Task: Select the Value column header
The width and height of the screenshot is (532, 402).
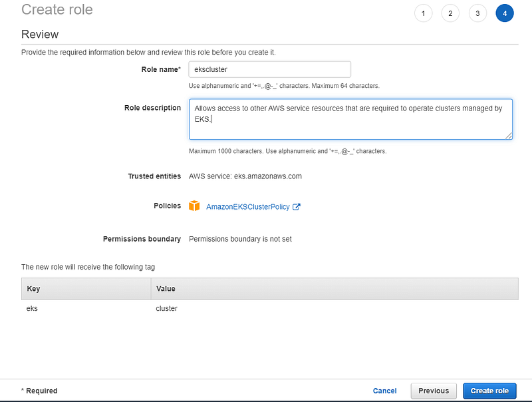Action: 334,289
